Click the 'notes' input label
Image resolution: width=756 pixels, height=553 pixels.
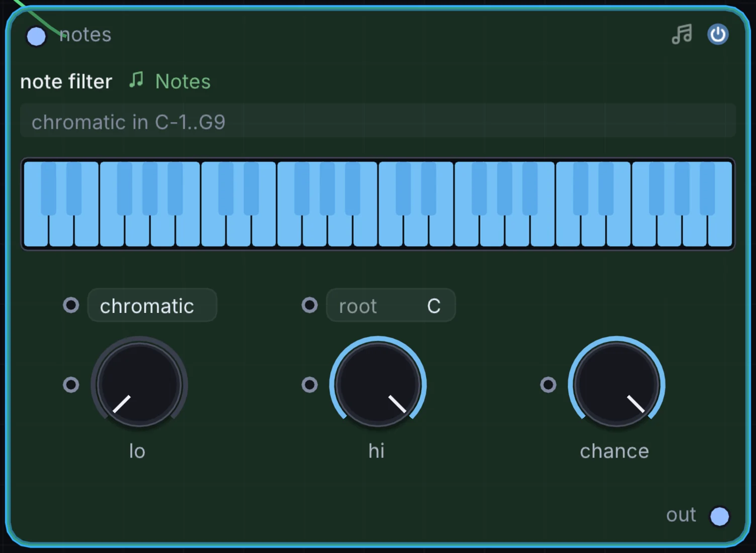(x=85, y=35)
